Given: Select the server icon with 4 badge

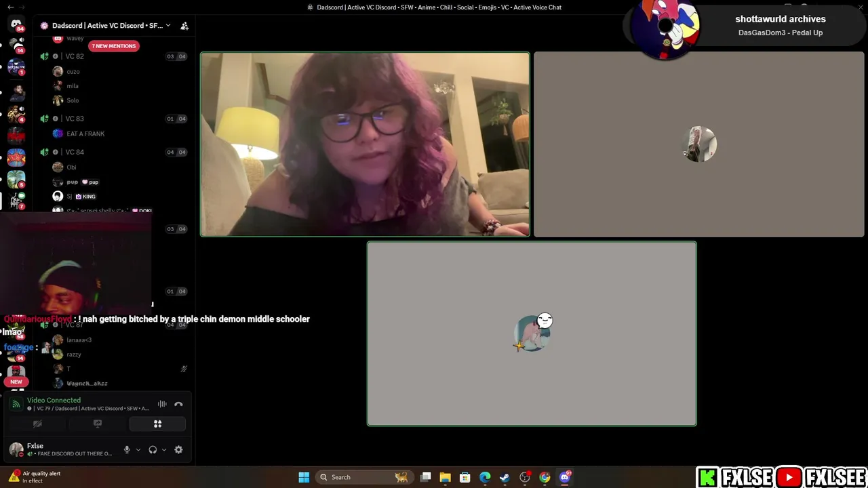Looking at the screenshot, I should click(x=16, y=113).
